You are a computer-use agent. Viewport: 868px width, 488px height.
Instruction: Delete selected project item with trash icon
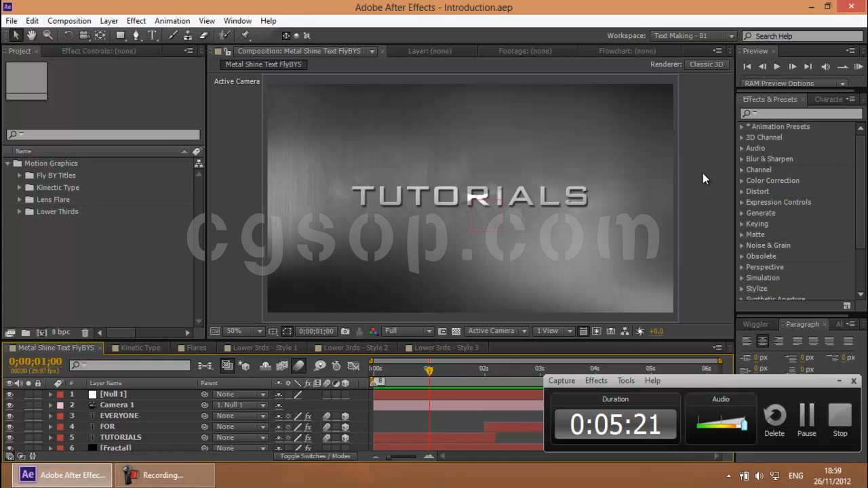tap(85, 333)
